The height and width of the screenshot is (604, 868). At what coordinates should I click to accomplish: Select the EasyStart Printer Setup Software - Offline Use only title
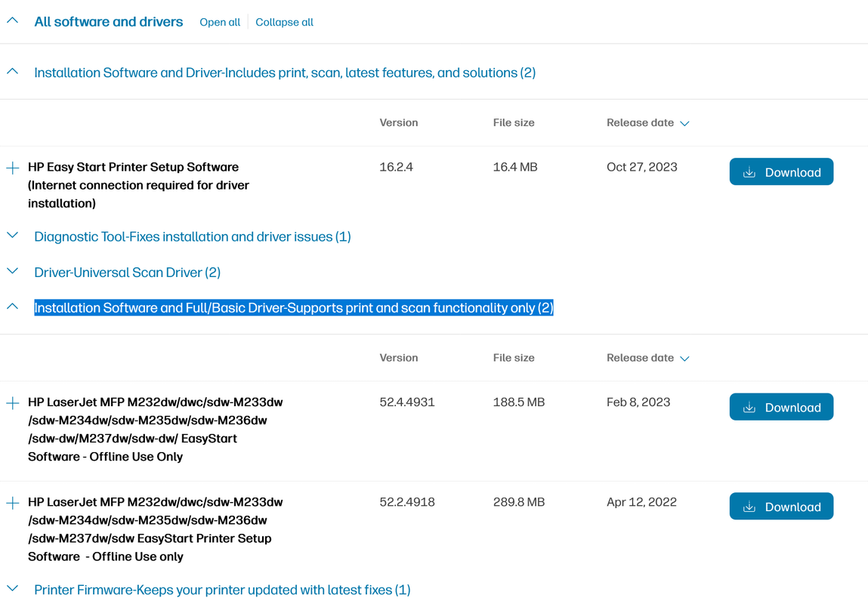[x=156, y=529]
